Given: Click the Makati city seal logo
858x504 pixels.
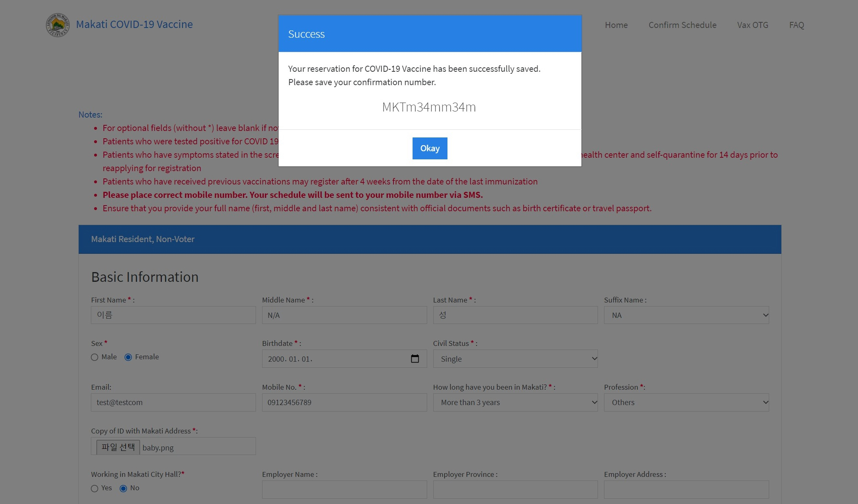Looking at the screenshot, I should (58, 25).
